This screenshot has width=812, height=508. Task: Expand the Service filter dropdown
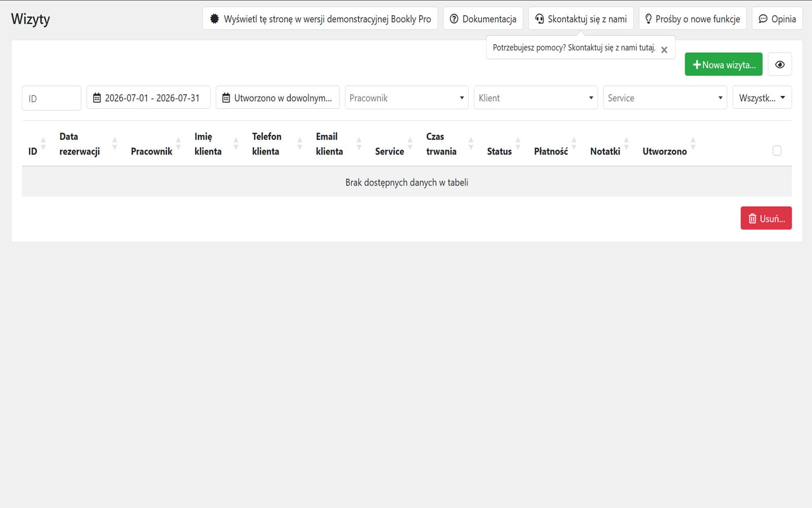[665, 98]
